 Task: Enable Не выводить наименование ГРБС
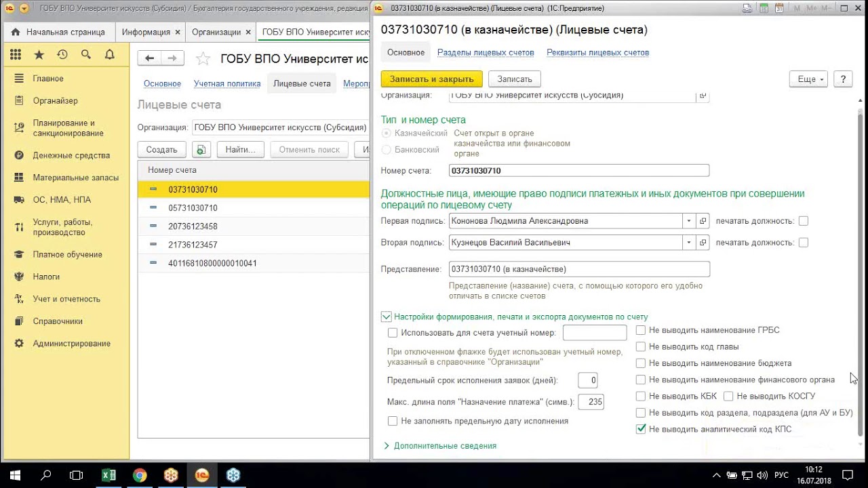[x=641, y=330]
